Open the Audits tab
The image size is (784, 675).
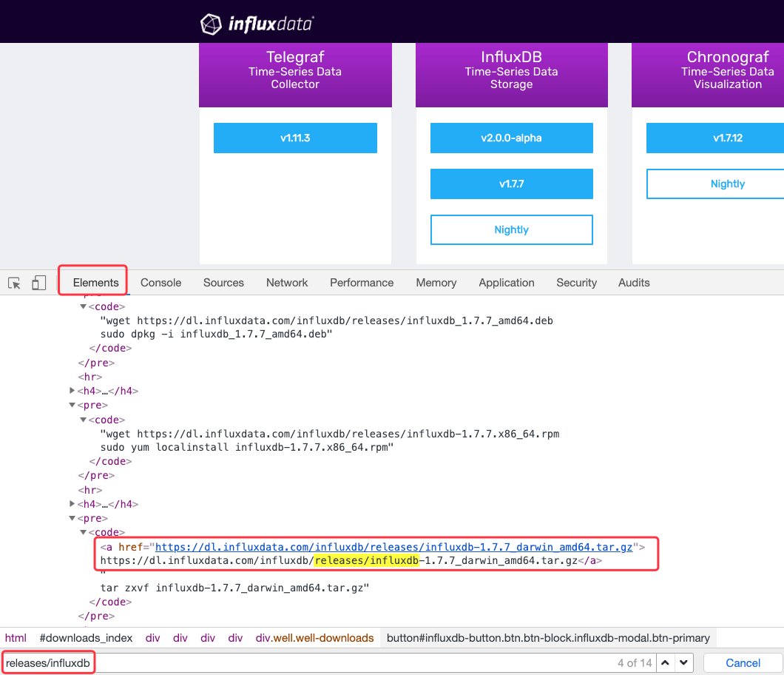[x=634, y=283]
